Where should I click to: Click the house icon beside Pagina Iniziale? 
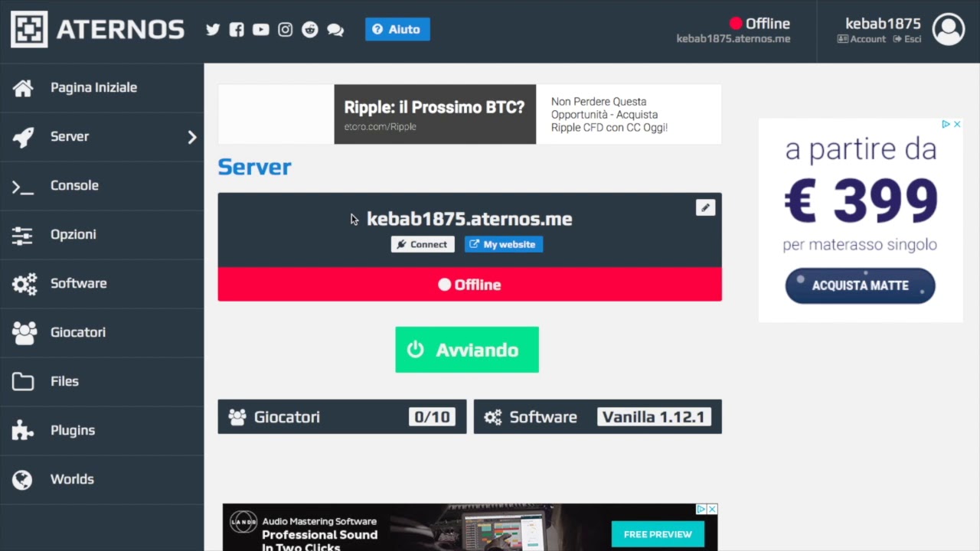[23, 88]
